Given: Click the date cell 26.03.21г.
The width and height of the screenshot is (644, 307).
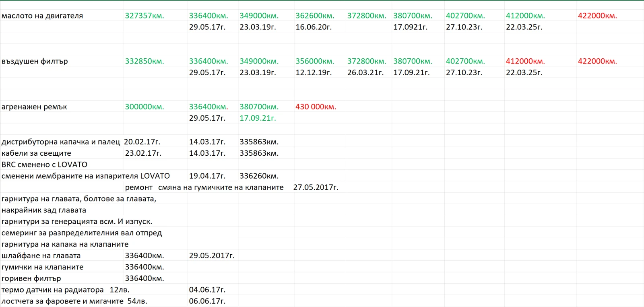Looking at the screenshot, I should [x=365, y=72].
